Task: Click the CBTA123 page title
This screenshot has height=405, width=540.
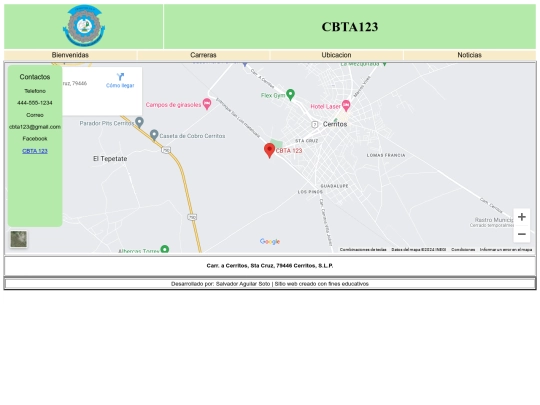Action: [x=350, y=27]
